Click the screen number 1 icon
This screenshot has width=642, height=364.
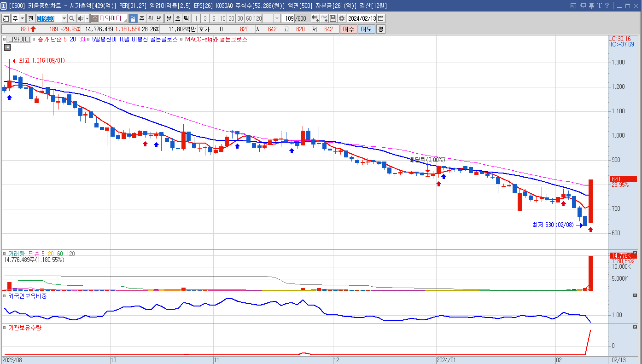click(4, 6)
